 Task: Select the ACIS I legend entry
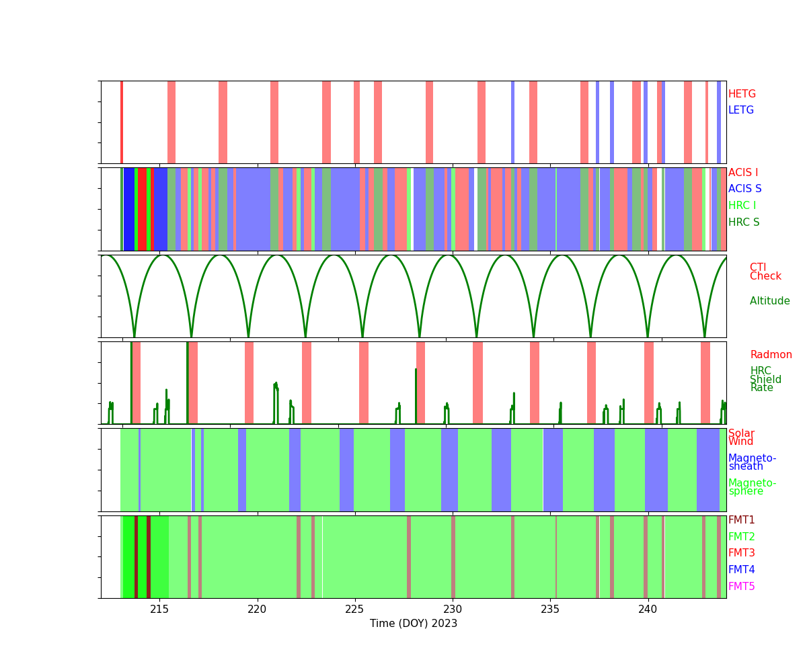tap(742, 173)
